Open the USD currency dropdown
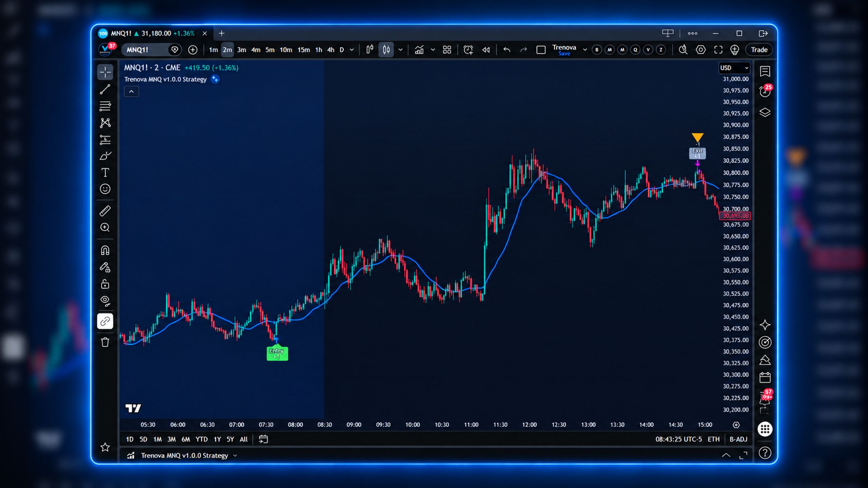The width and height of the screenshot is (868, 488). coord(734,68)
